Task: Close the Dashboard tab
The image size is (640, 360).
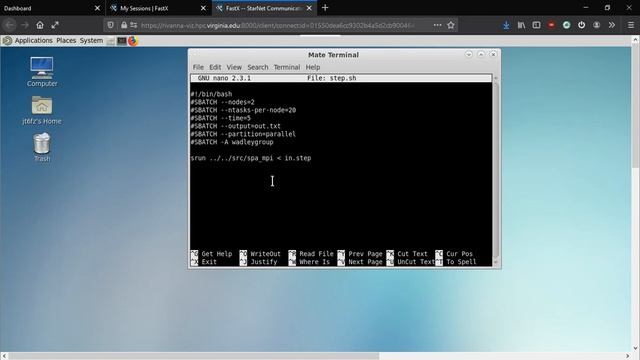Action: coord(97,8)
